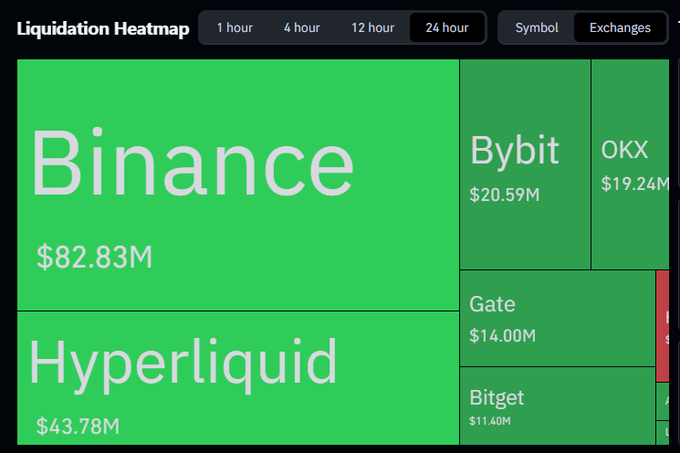Click the $14.00M Gate value

[x=503, y=336]
